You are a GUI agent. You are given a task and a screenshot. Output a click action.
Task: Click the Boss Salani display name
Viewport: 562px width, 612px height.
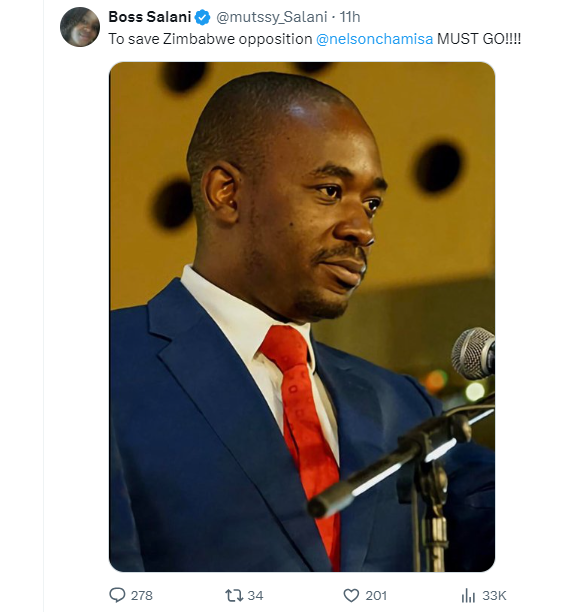[150, 17]
